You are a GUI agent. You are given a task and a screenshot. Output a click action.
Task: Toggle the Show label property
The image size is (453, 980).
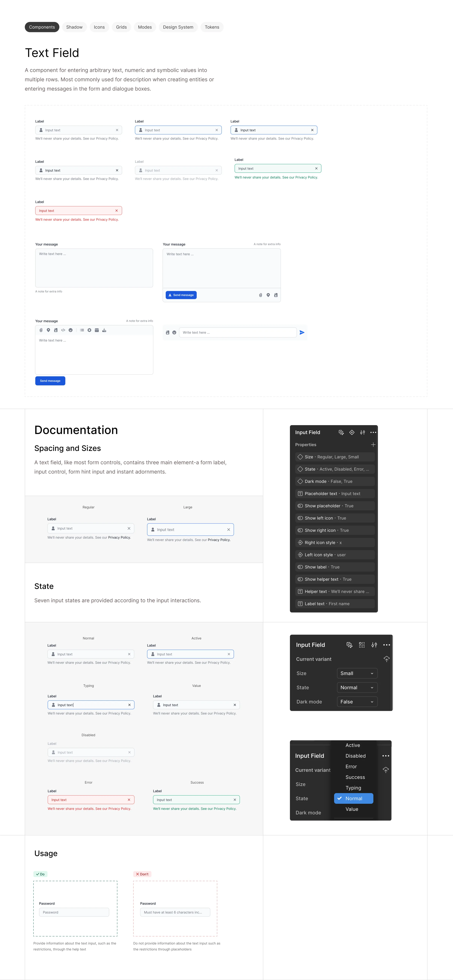pos(335,567)
